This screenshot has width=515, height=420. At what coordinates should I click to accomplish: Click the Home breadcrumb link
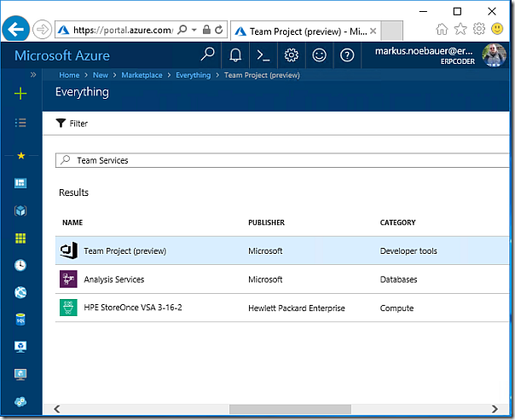point(69,75)
